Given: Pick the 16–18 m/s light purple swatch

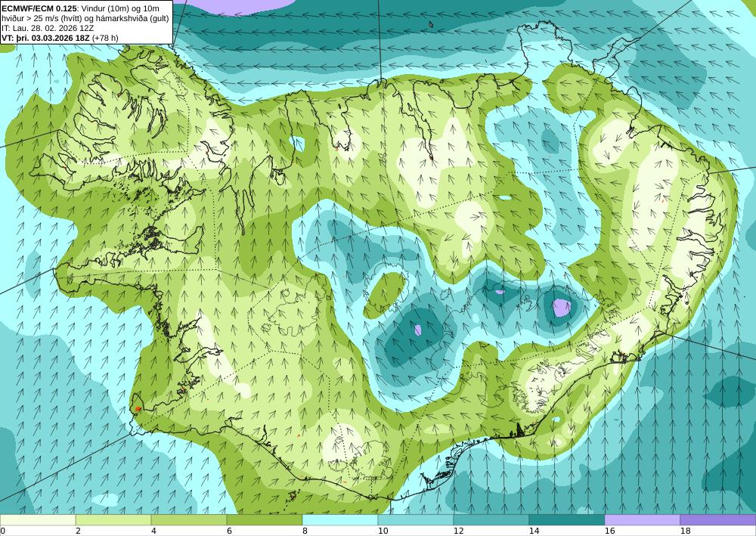Looking at the screenshot, I should (642, 519).
